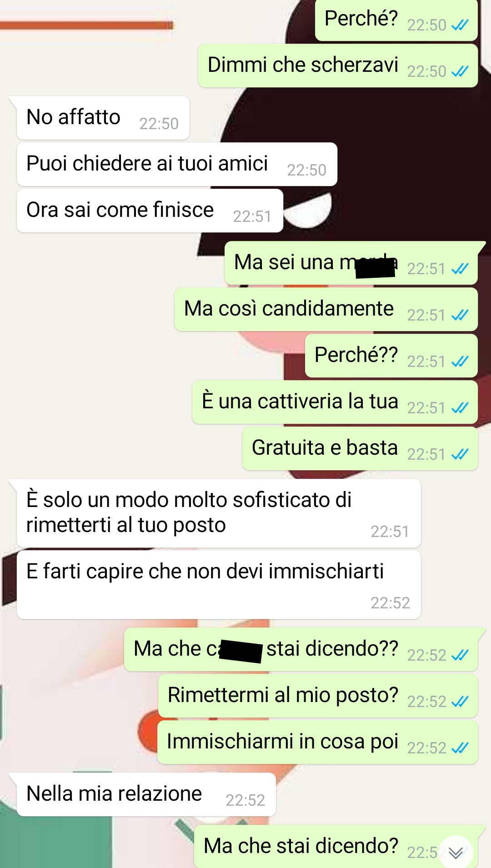This screenshot has height=868, width=491.
Task: Select 'E farti capire che non devi immischiarti'
Action: [x=219, y=585]
